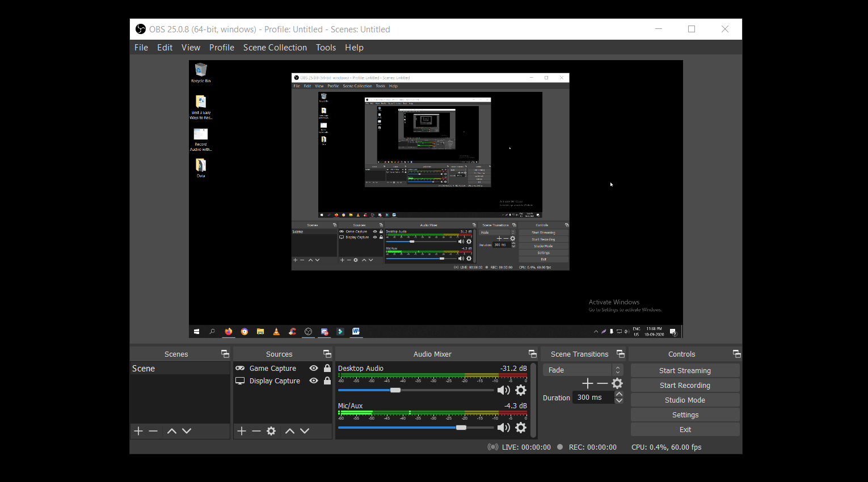Hide the Game Capture source
Image resolution: width=868 pixels, height=482 pixels.
(x=314, y=368)
